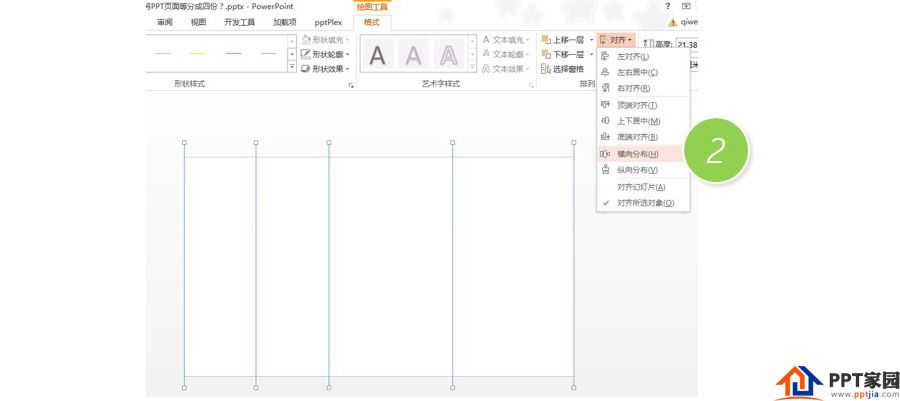Apply the outlined A WordArt style

[x=448, y=54]
